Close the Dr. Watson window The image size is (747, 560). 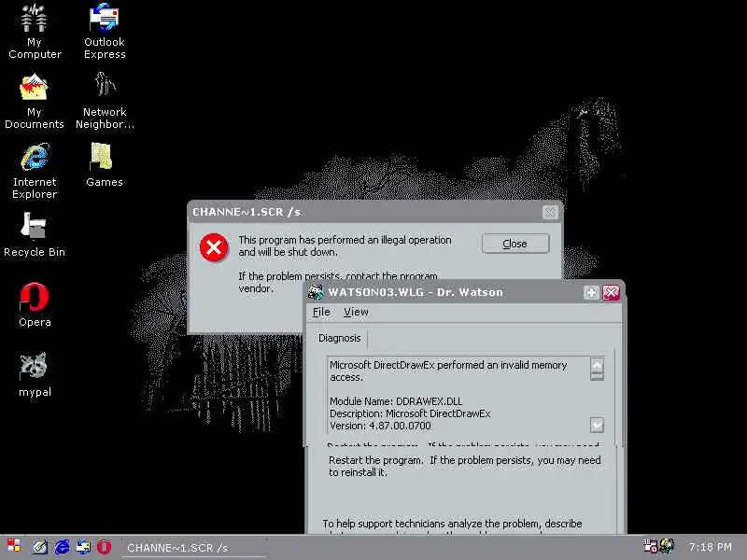pyautogui.click(x=611, y=292)
